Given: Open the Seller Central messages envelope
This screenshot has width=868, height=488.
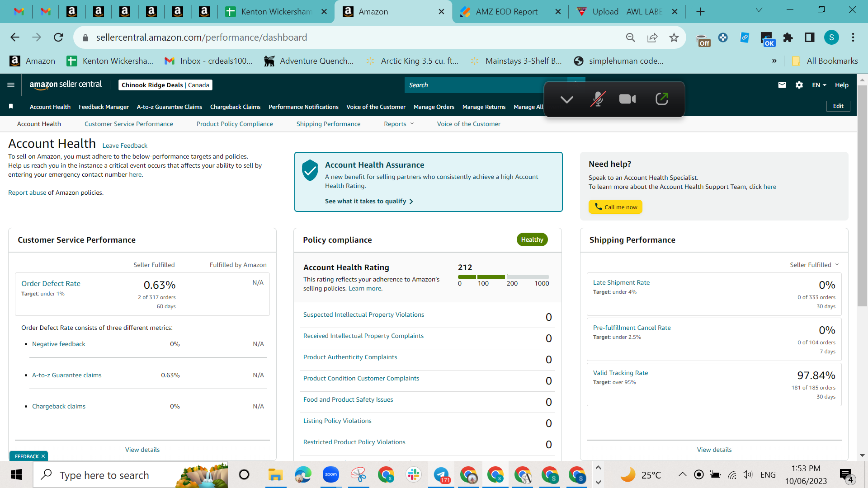Looking at the screenshot, I should point(782,85).
